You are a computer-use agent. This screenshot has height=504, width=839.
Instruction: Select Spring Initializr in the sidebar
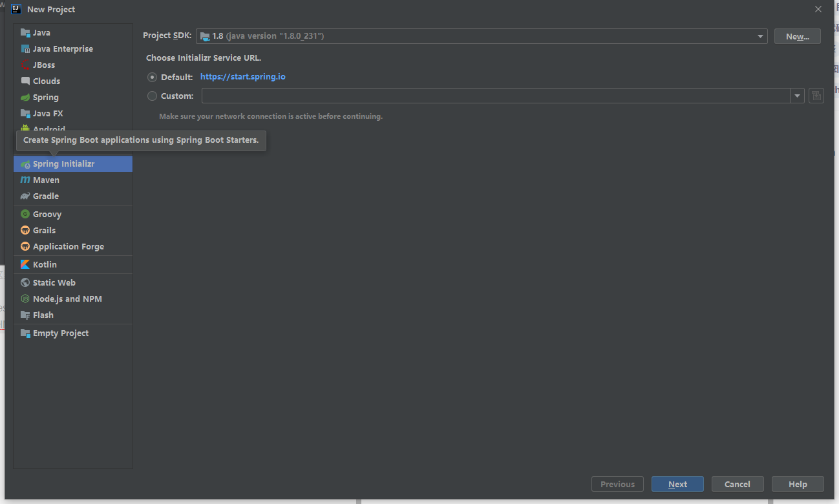tap(63, 163)
